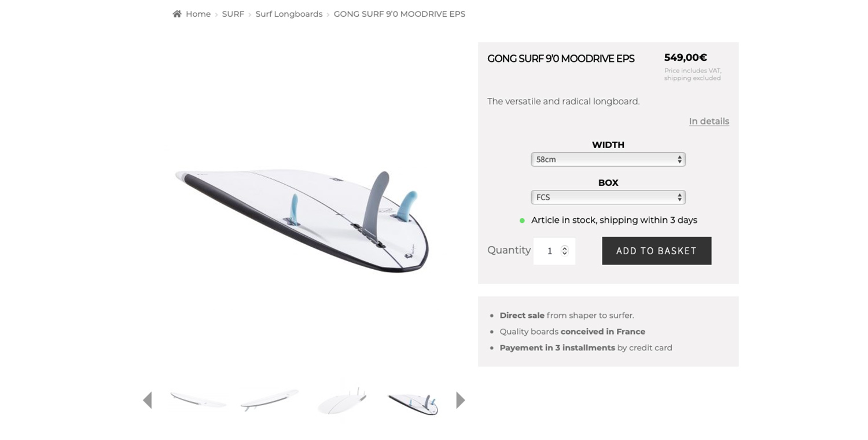Viewport: 868px width, 440px height.
Task: Show next thumbnails with right arrow
Action: point(461,400)
